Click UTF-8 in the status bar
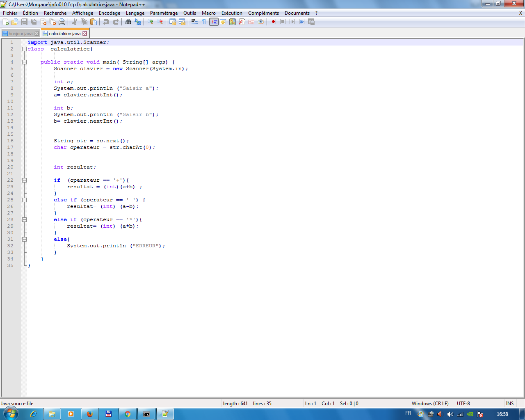Image resolution: width=525 pixels, height=420 pixels. [463, 403]
